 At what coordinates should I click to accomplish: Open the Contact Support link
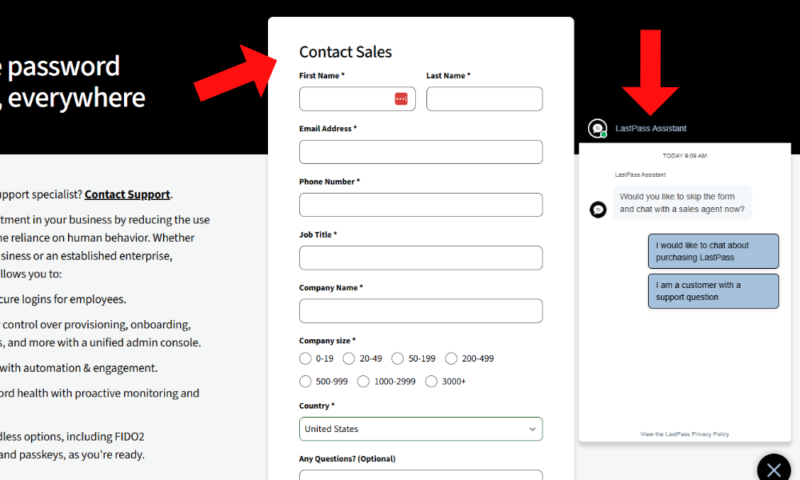point(127,194)
